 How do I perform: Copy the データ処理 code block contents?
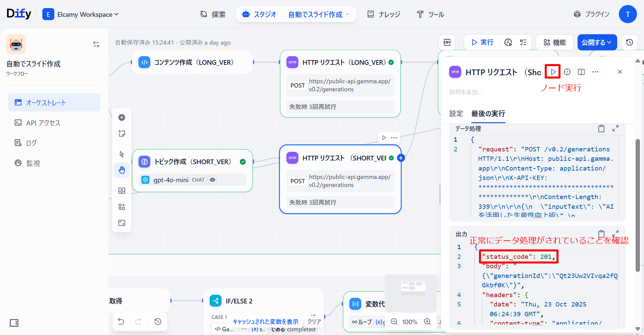[601, 129]
